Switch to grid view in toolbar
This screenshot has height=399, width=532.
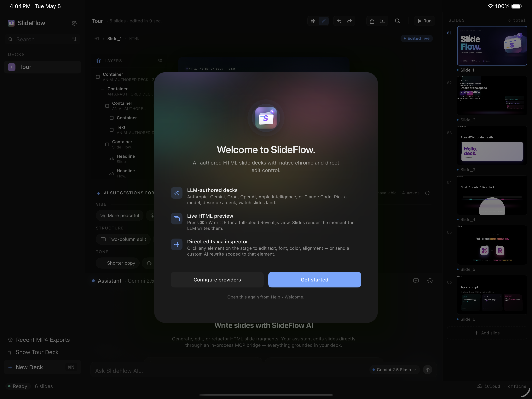313,21
